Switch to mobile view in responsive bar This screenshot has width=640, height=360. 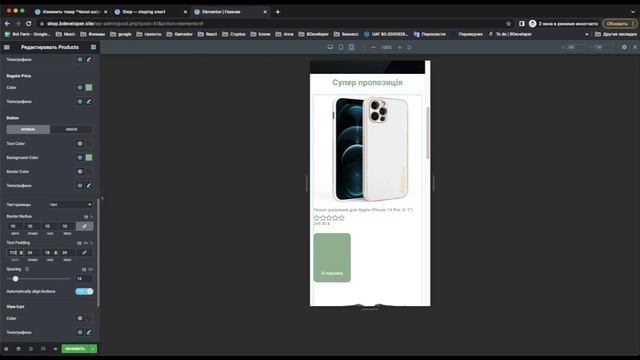pos(351,47)
